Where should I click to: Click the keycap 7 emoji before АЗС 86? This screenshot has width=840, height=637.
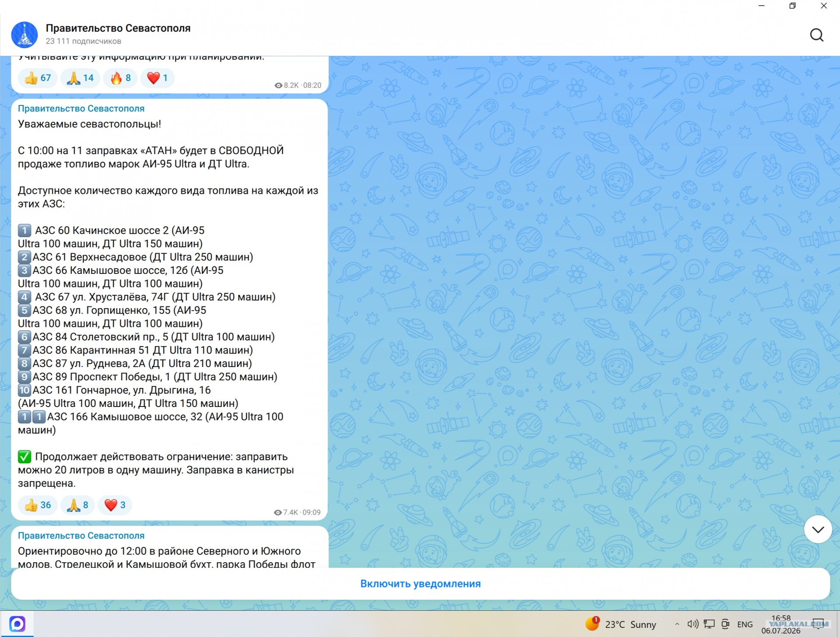24,350
